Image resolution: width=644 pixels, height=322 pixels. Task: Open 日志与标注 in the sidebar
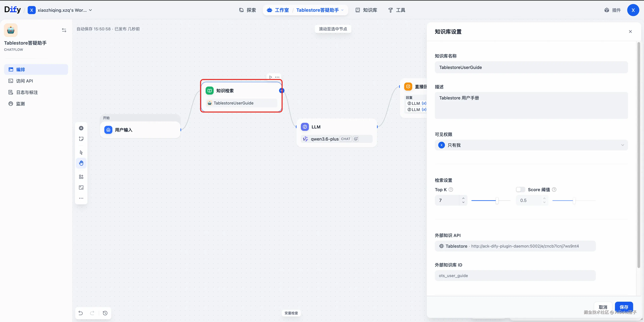pyautogui.click(x=36, y=92)
